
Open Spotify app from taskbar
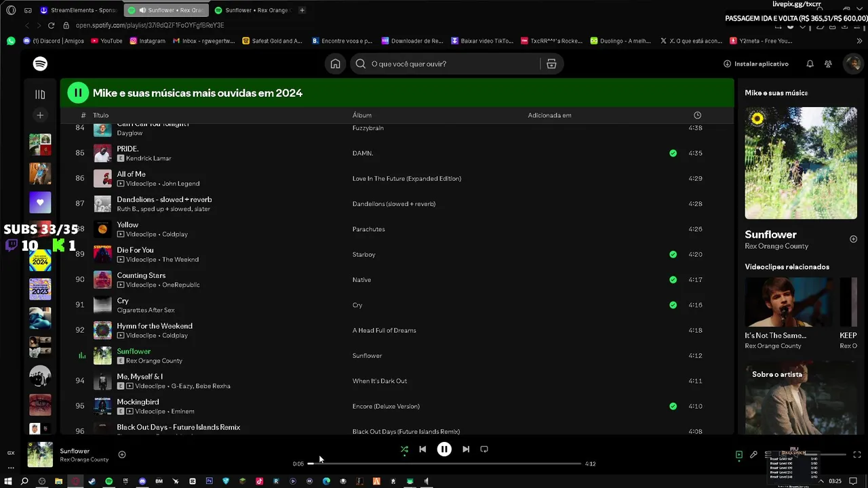click(x=108, y=481)
